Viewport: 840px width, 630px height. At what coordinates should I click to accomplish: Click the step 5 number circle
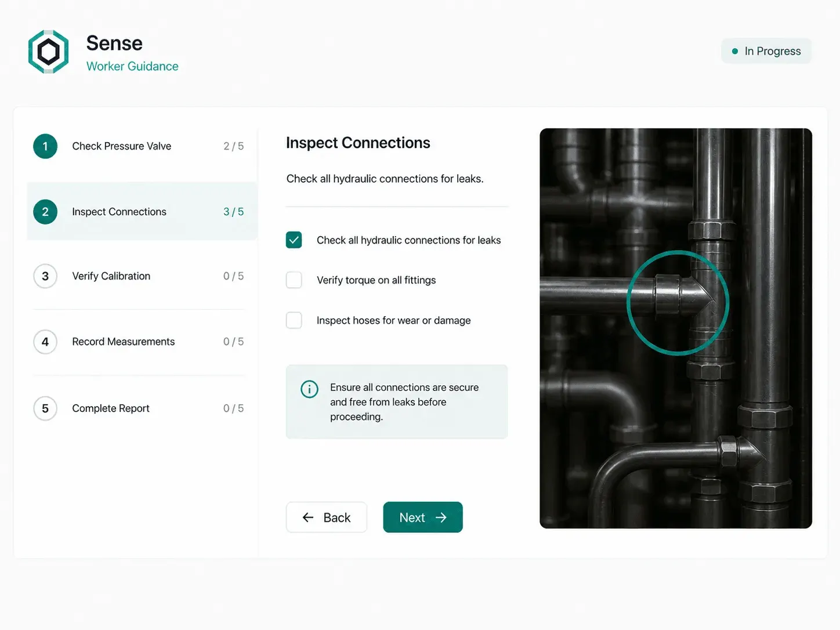click(x=45, y=408)
